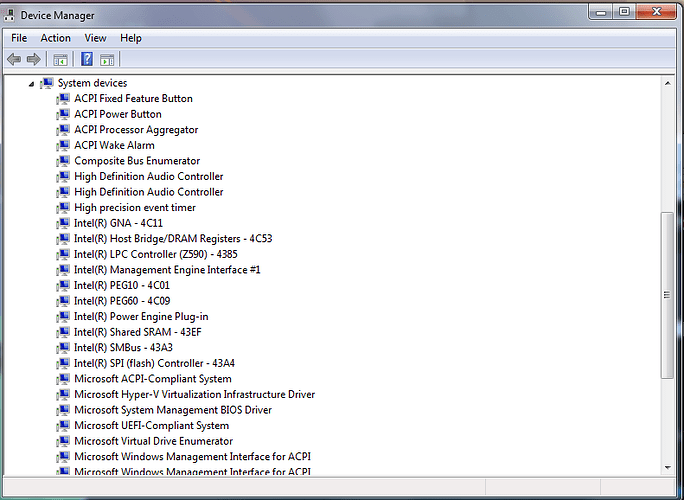Click the scrollbar down arrow
This screenshot has width=684, height=500.
point(667,468)
